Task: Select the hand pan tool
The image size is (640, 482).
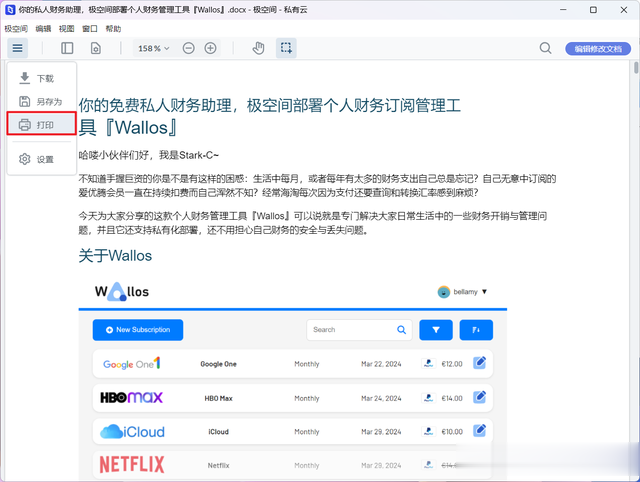Action: pos(258,48)
